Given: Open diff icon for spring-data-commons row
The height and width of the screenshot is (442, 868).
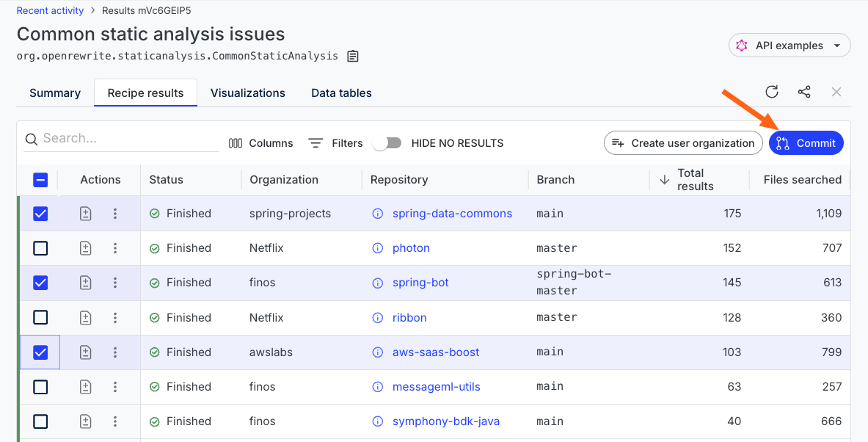Looking at the screenshot, I should [x=85, y=213].
